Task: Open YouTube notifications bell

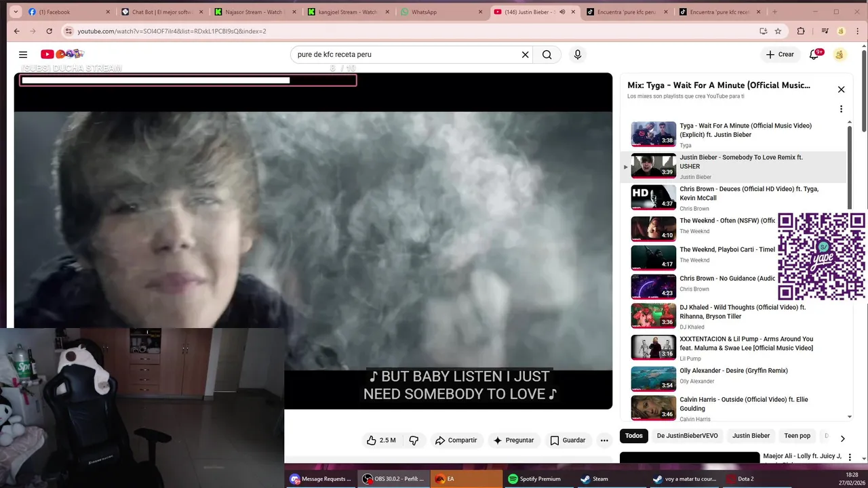Action: 814,55
